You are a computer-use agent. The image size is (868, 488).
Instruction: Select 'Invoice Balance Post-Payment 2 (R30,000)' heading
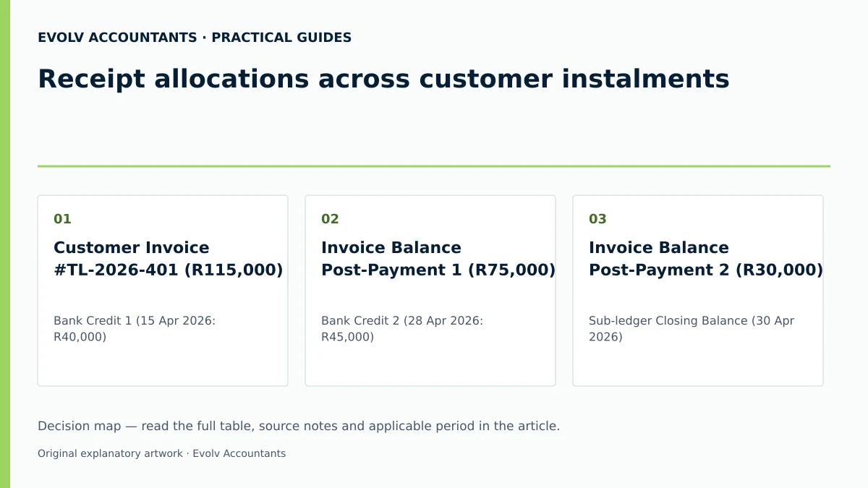point(706,259)
